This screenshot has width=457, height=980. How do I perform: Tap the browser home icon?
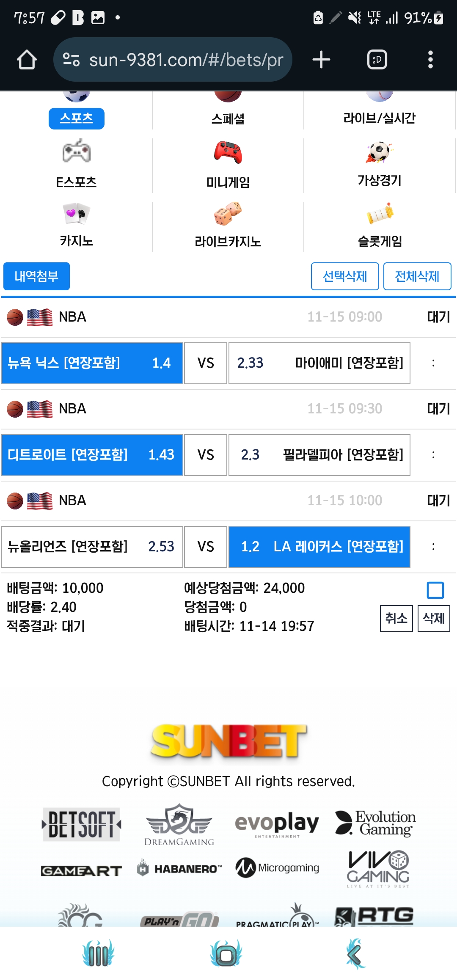click(x=27, y=60)
